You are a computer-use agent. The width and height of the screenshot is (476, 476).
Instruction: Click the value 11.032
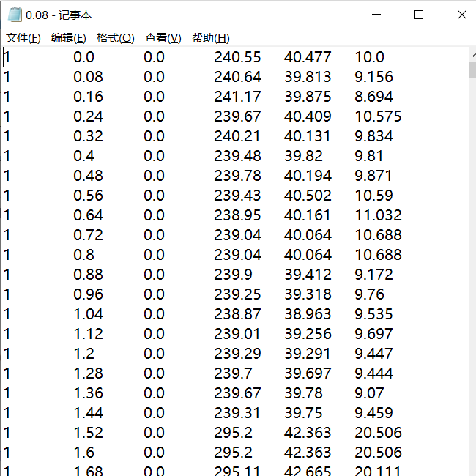[x=379, y=215]
